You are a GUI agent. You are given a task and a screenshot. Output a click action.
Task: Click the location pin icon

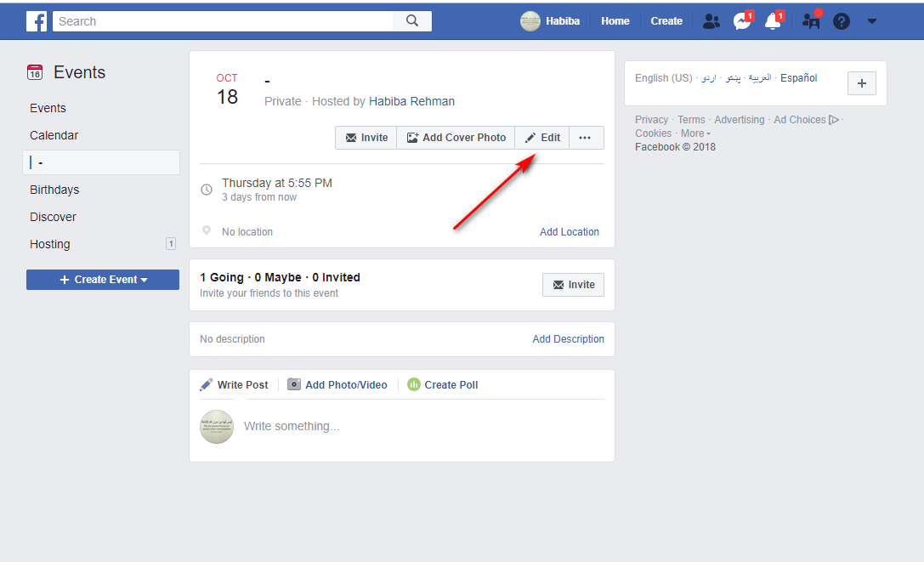pos(207,230)
